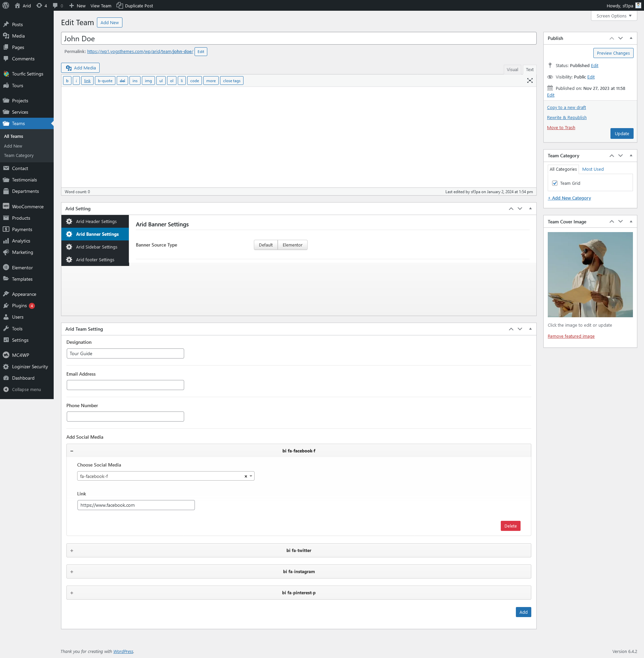Click the comments bubble icon in admin bar

pyautogui.click(x=55, y=5)
